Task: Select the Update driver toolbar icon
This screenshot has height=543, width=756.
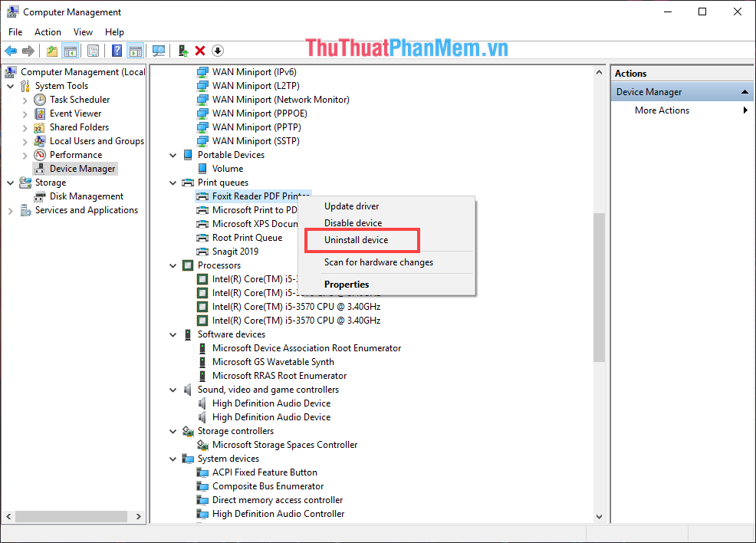Action: (182, 51)
